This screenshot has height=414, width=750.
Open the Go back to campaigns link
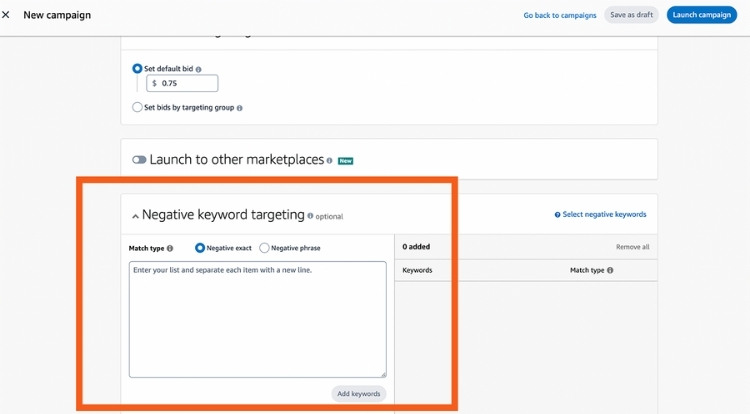click(560, 15)
